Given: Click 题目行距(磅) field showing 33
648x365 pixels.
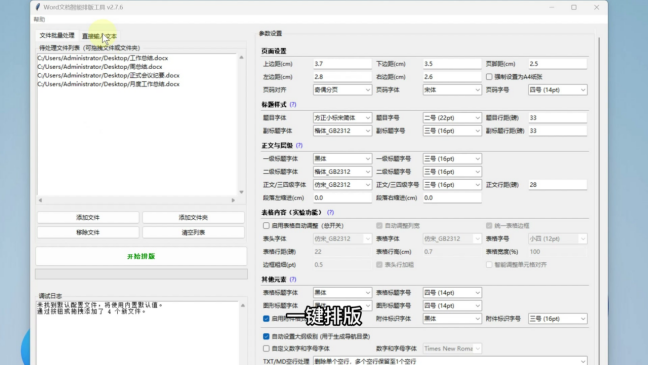Looking at the screenshot, I should 557,118.
